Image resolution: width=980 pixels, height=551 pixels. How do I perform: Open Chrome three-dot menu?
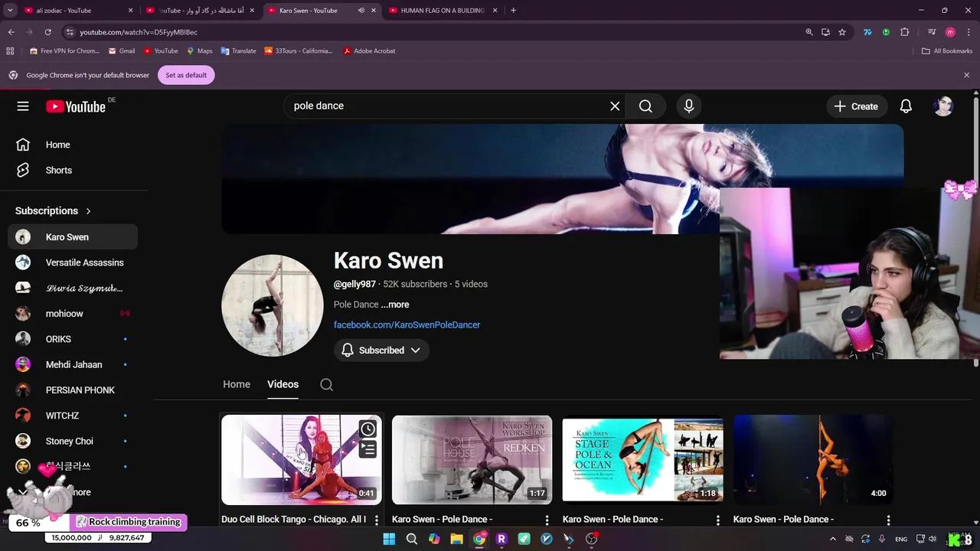[968, 32]
